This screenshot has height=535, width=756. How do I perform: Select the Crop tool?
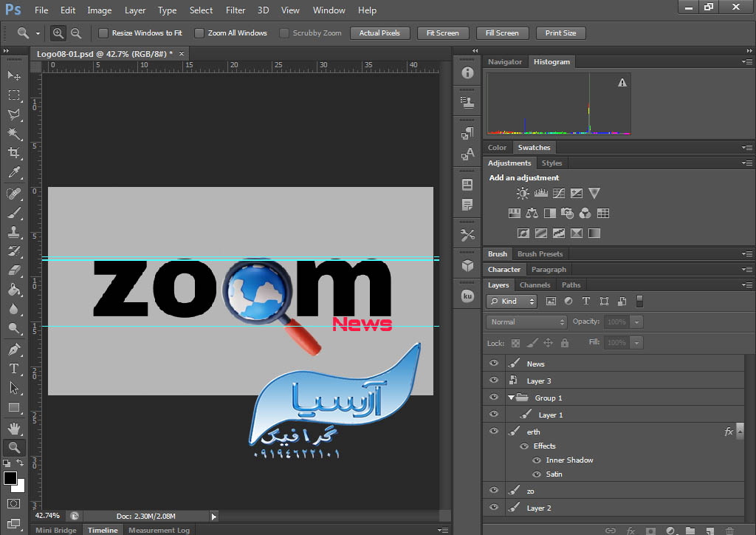click(13, 153)
